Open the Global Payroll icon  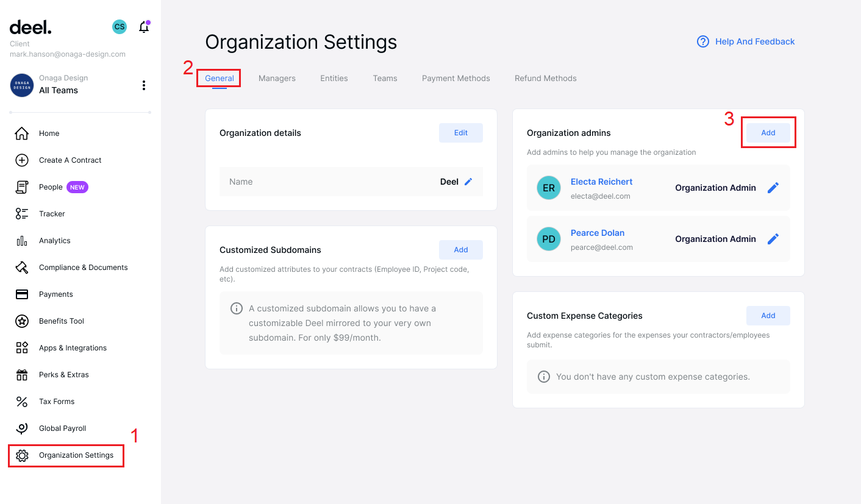(x=23, y=428)
